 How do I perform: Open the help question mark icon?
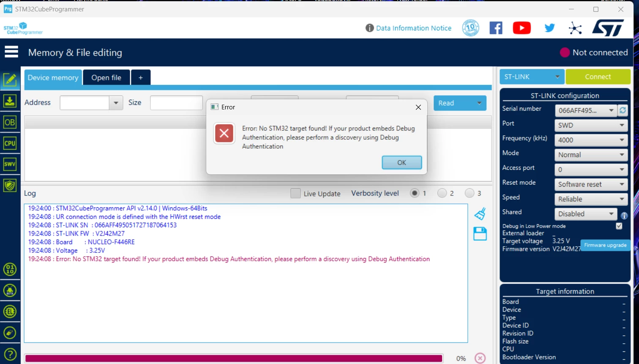click(x=10, y=354)
